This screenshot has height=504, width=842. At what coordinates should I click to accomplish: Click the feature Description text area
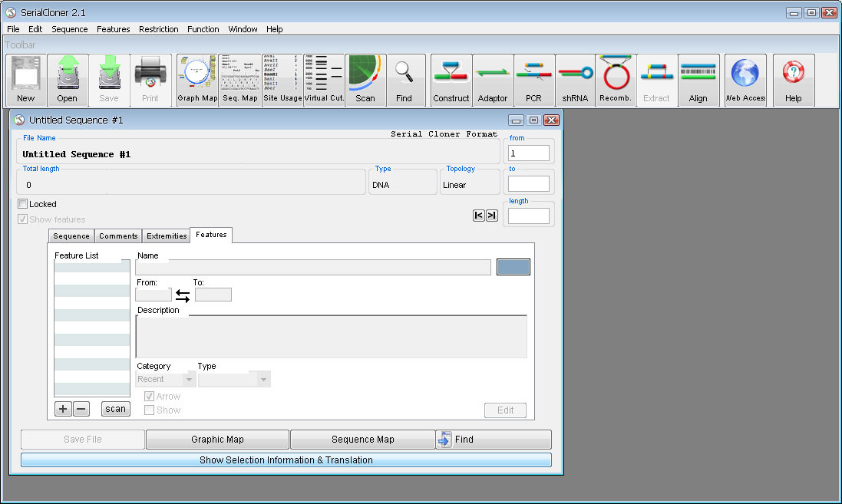[332, 337]
